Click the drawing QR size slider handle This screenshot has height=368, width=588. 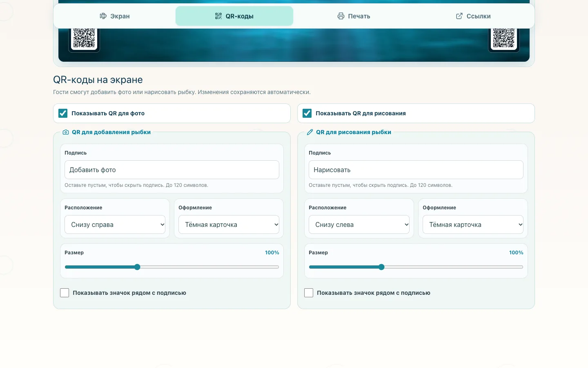click(x=381, y=267)
